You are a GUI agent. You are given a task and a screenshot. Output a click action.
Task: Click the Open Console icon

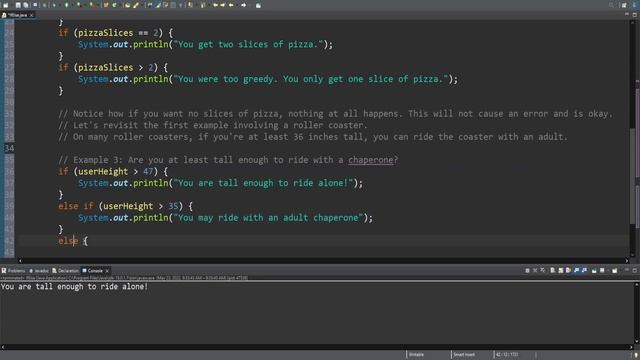click(x=614, y=270)
